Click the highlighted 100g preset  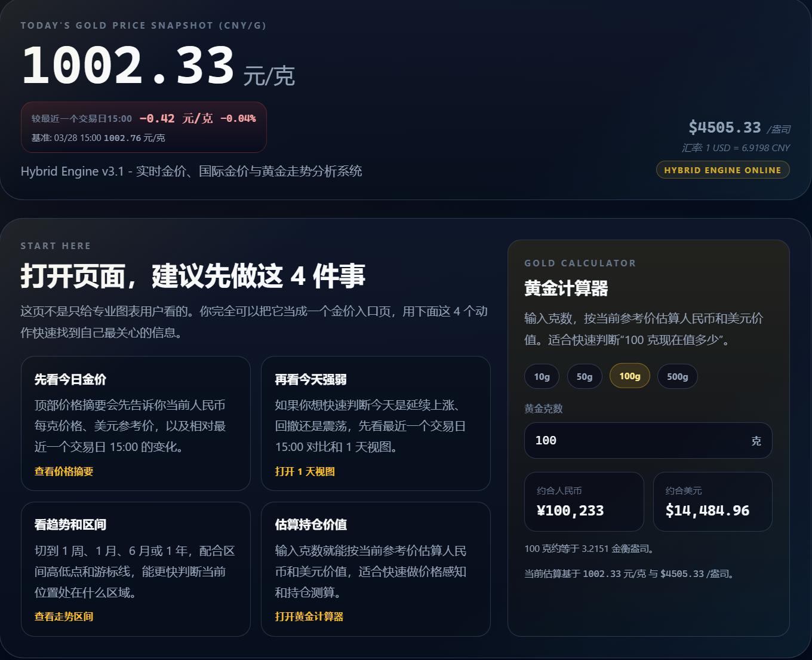629,376
